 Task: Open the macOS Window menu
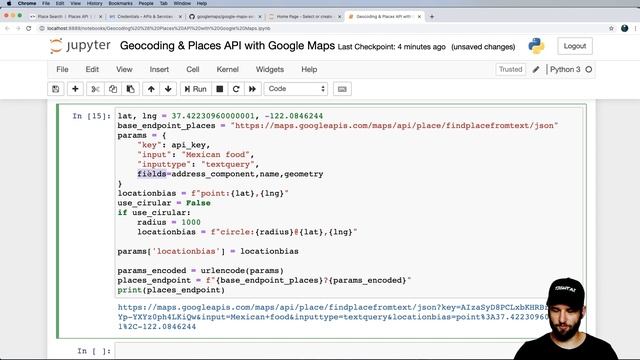182,3
